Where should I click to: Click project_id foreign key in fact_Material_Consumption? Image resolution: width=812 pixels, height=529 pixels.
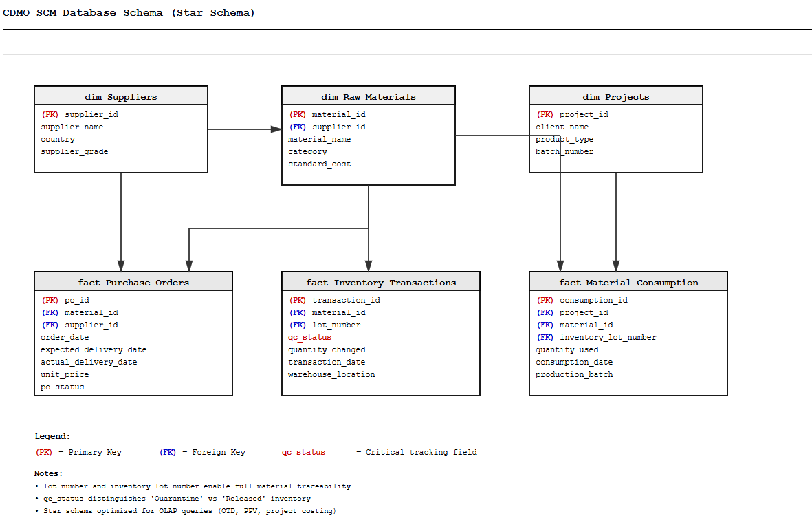tap(572, 313)
